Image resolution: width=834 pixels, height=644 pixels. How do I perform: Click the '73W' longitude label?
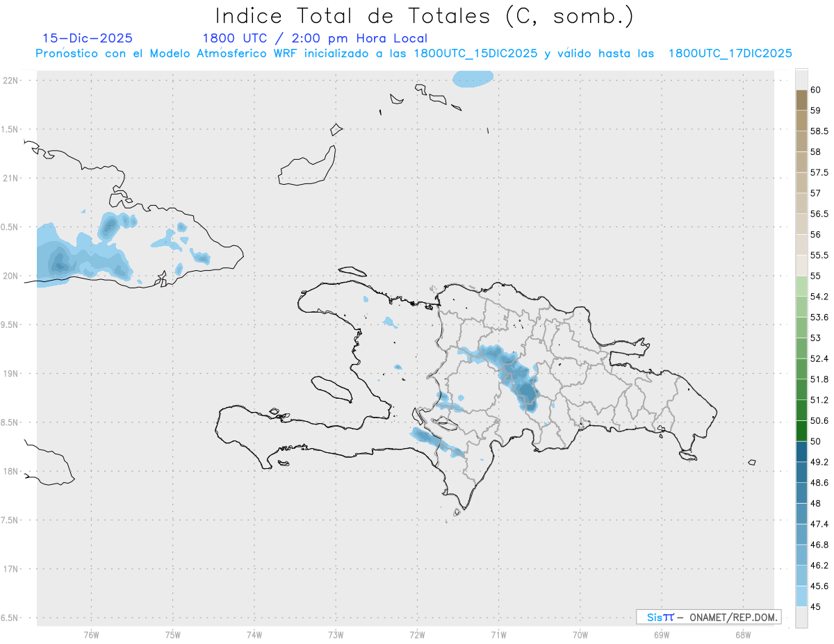336,634
